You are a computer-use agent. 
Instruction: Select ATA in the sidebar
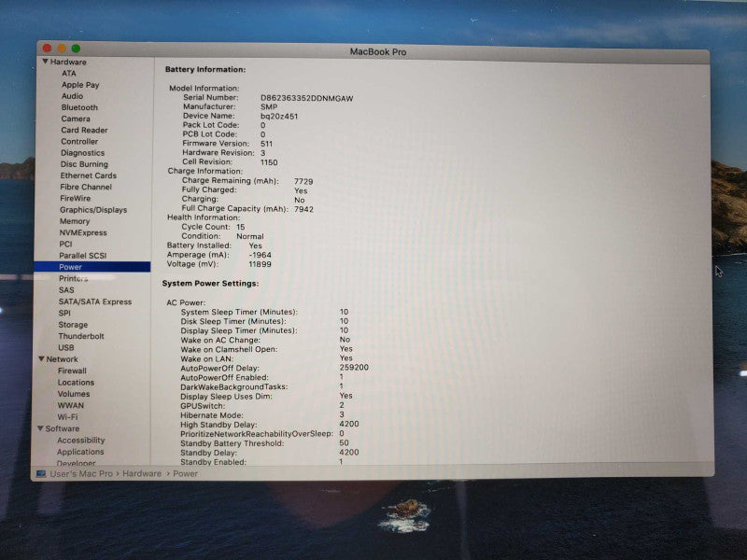coord(68,73)
